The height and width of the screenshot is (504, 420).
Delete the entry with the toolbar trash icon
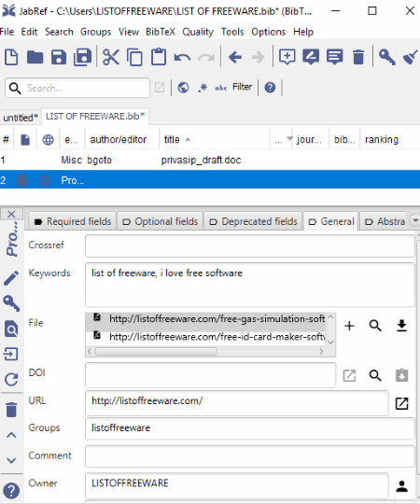358,57
